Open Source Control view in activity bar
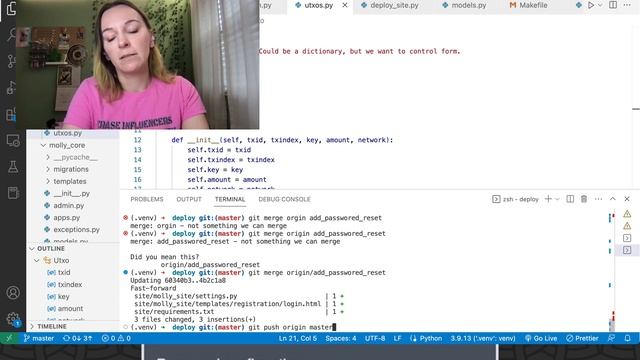The height and width of the screenshot is (360, 640). coord(11,62)
